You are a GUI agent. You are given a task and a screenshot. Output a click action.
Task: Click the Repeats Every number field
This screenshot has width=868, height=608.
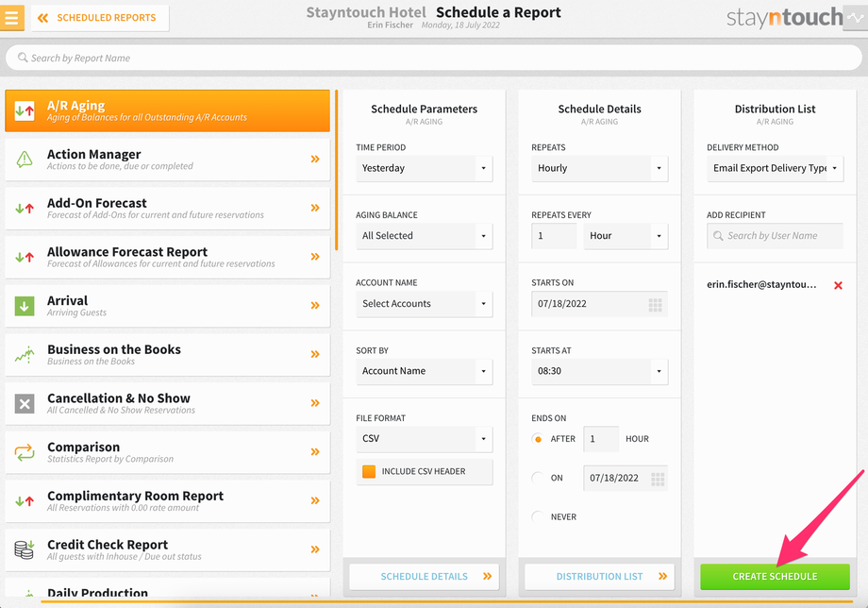[554, 236]
